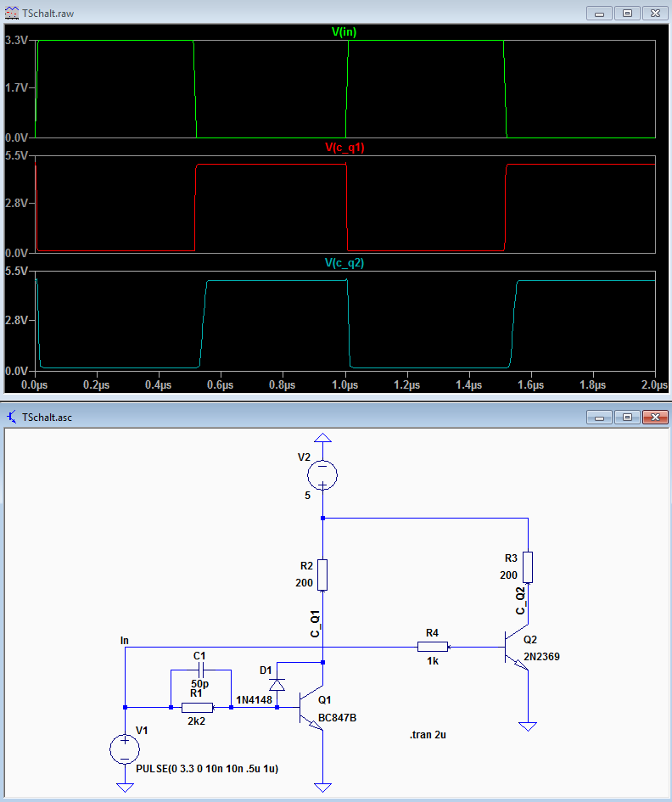672x802 pixels.
Task: Click the 1.0µs time axis label
Action: [345, 385]
